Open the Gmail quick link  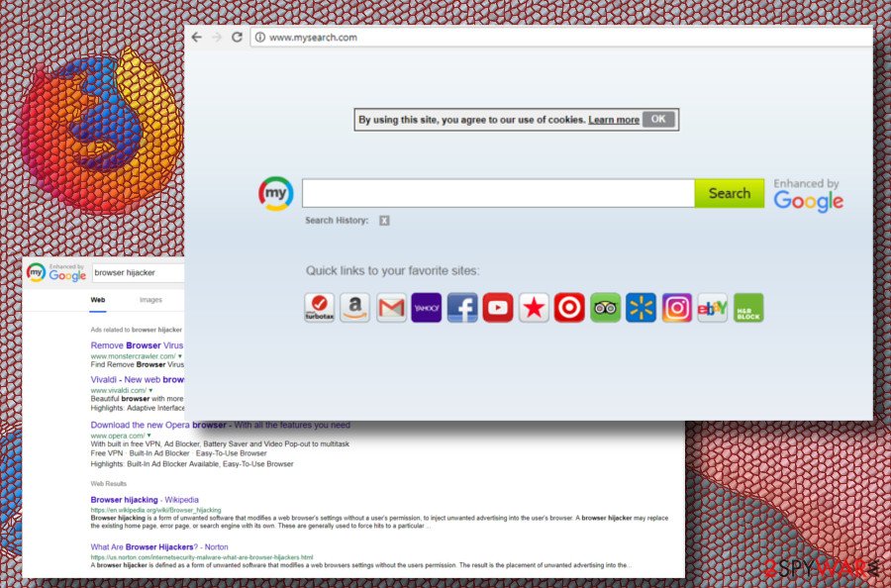[x=391, y=308]
